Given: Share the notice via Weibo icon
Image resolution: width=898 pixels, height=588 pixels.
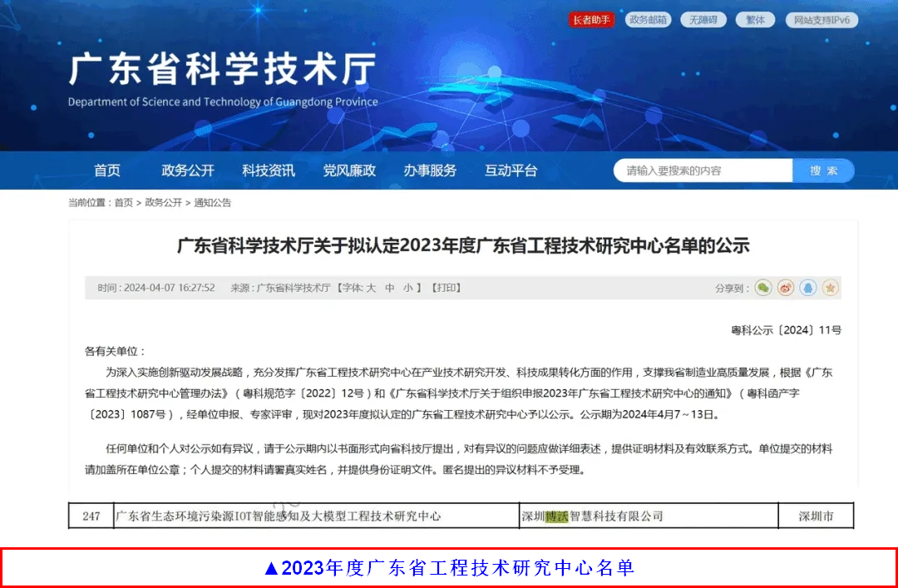Looking at the screenshot, I should click(x=786, y=288).
